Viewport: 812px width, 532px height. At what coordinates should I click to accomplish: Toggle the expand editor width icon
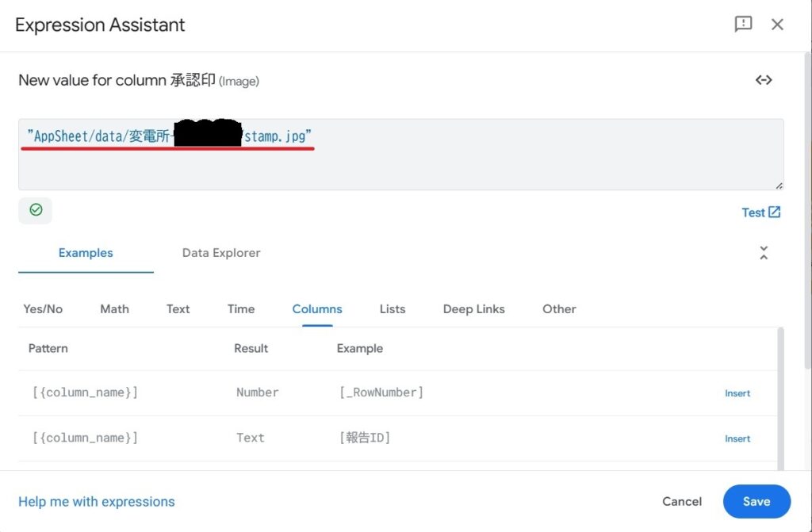coord(764,80)
